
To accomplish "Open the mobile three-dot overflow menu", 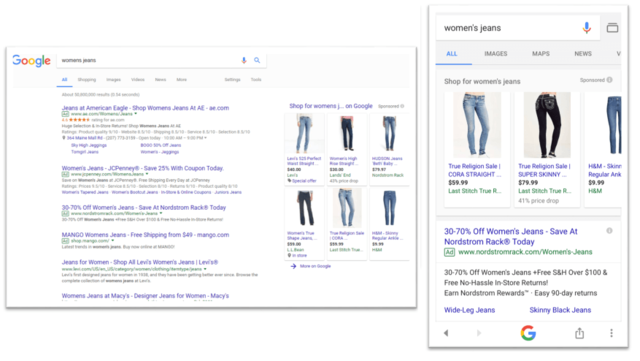I will click(x=611, y=333).
